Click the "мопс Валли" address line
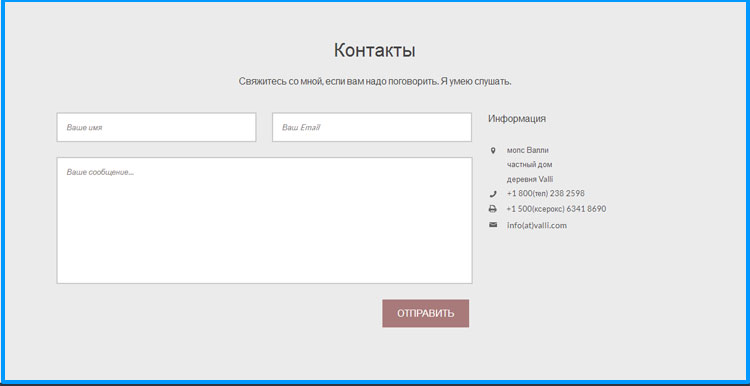The width and height of the screenshot is (750, 386). point(528,150)
